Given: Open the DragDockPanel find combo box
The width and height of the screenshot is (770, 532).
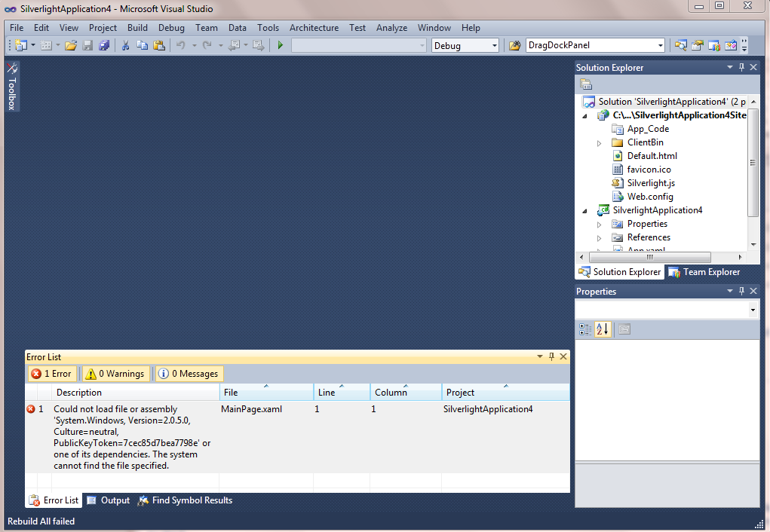Looking at the screenshot, I should coord(660,46).
